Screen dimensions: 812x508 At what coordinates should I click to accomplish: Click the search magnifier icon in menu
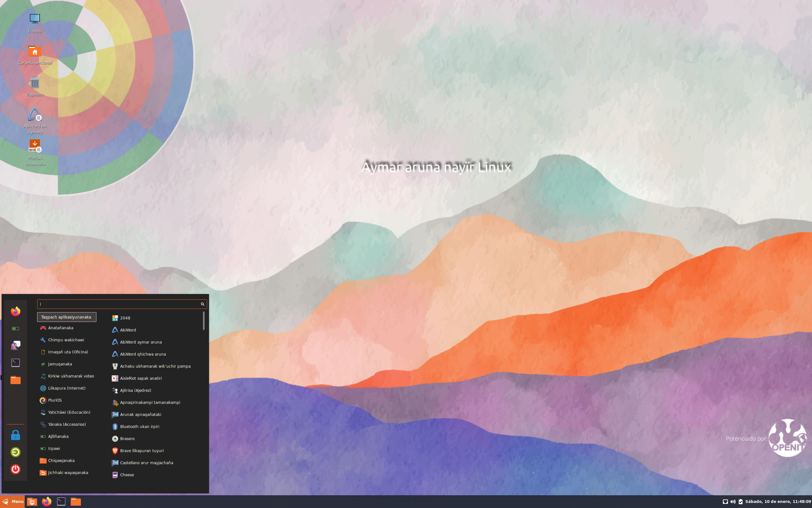pyautogui.click(x=203, y=304)
